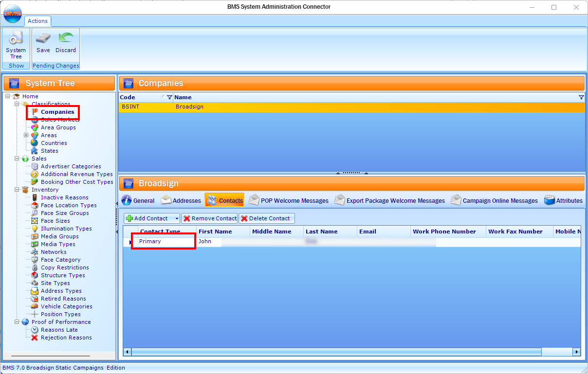The height and width of the screenshot is (374, 588).
Task: Click the Face Location Types icon
Action: click(x=35, y=205)
